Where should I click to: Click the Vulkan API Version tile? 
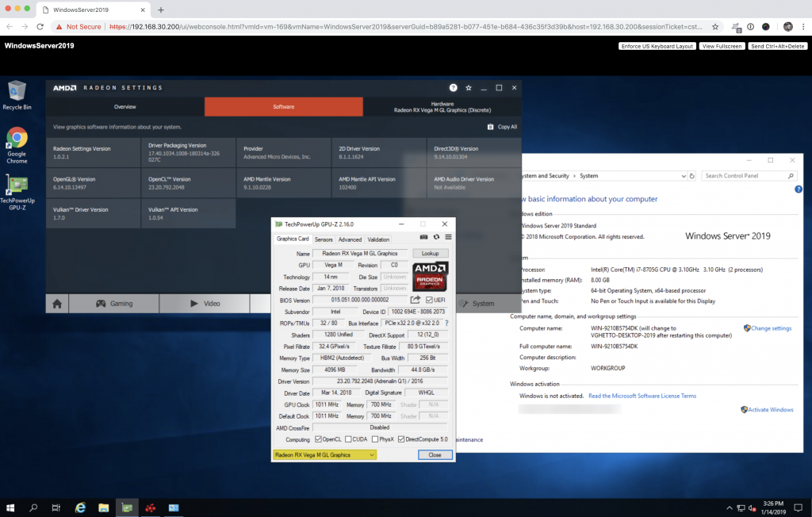pos(189,213)
